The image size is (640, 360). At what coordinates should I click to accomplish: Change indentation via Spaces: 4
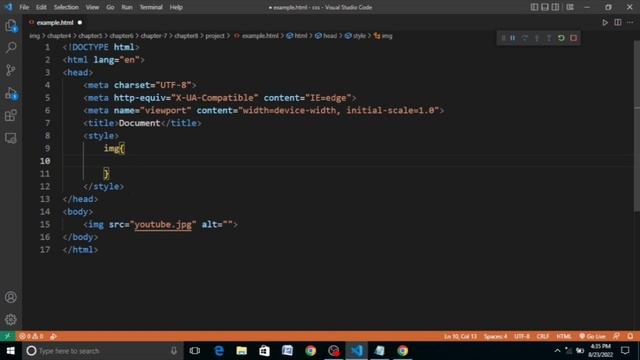496,336
